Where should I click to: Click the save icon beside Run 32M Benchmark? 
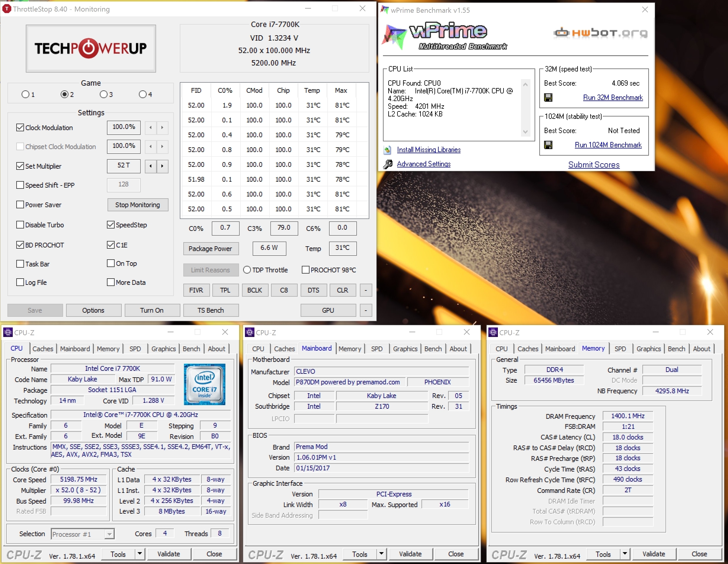pos(548,98)
